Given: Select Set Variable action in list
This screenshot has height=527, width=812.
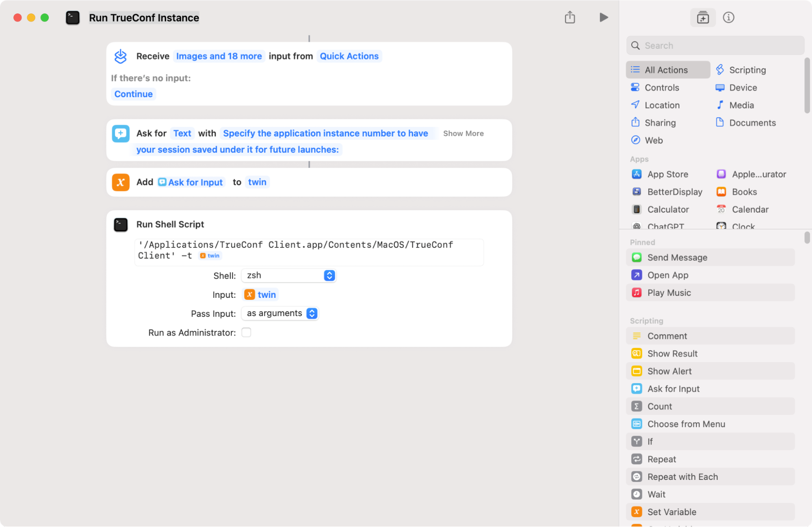Looking at the screenshot, I should (671, 512).
